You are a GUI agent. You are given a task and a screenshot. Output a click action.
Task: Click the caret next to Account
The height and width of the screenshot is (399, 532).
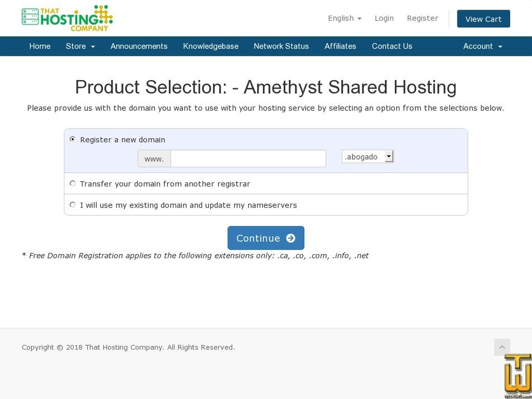tap(501, 46)
